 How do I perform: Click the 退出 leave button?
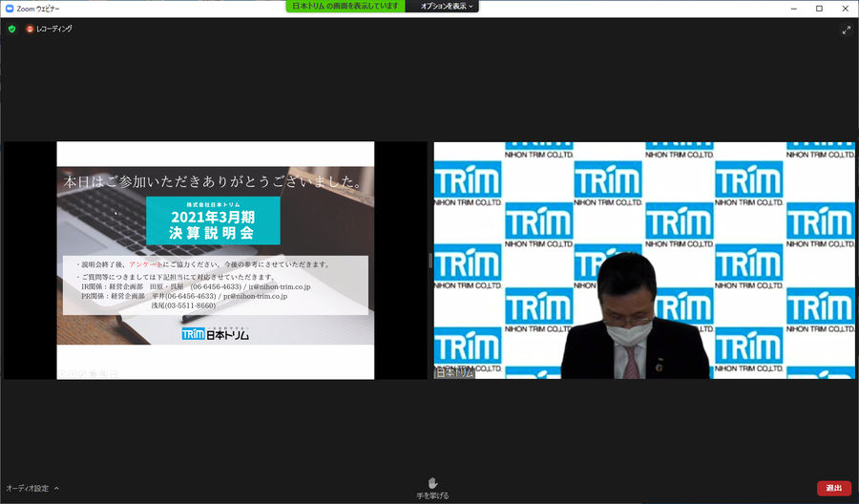[x=834, y=488]
